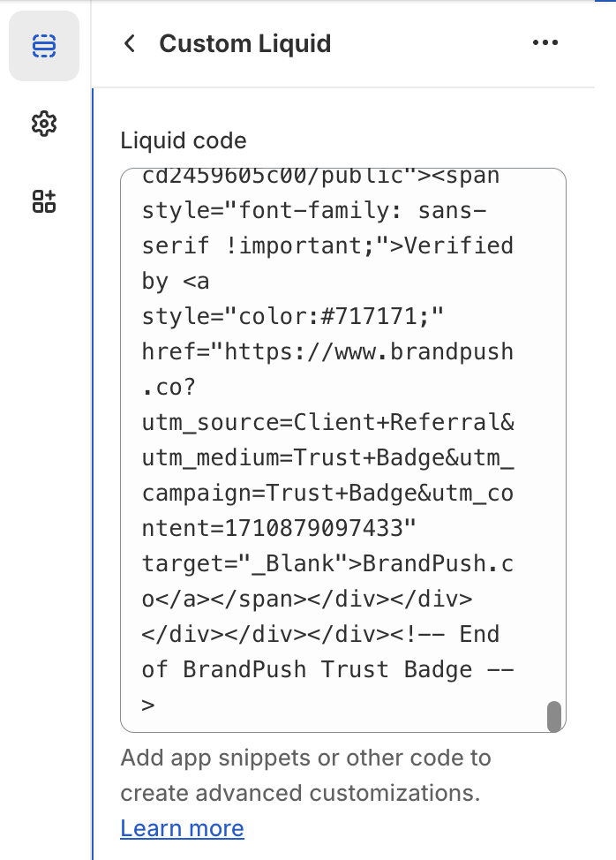Place cursor on campaign=Trust+Badge line
Image resolution: width=616 pixels, height=860 pixels.
[x=327, y=493]
